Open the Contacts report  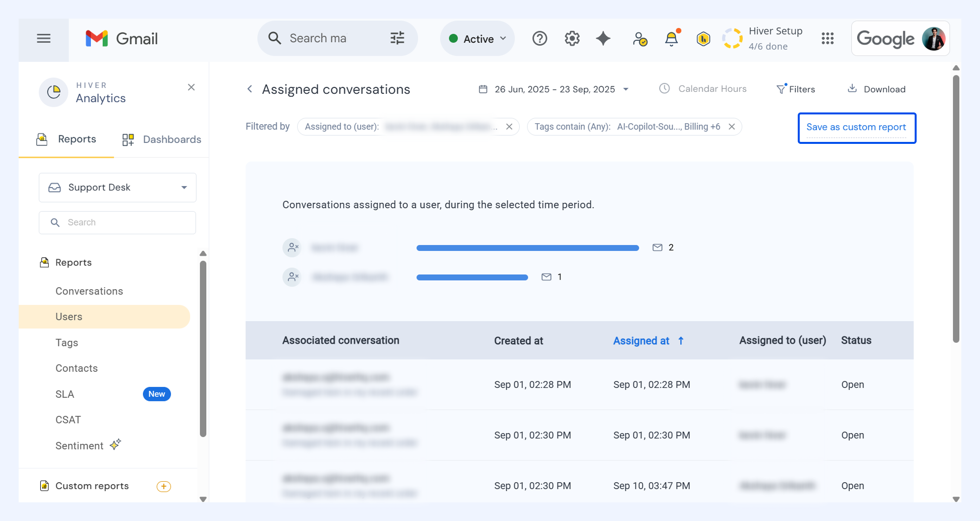[x=77, y=368]
